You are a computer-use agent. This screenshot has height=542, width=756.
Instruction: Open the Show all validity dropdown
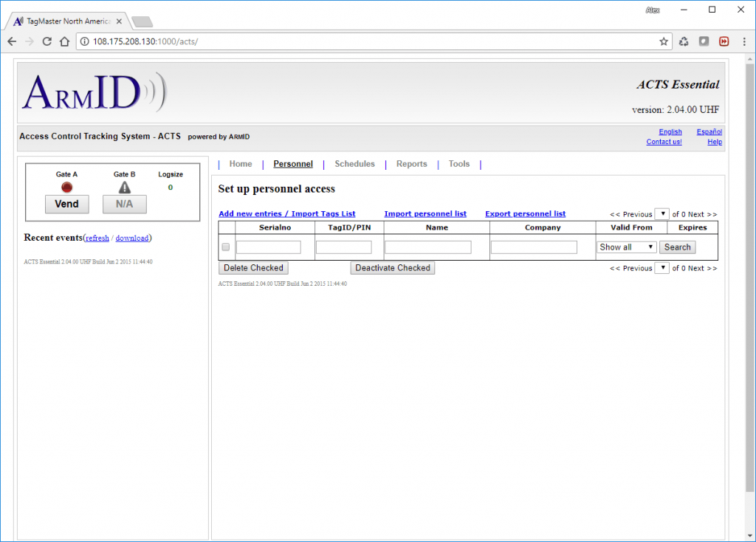pos(626,247)
